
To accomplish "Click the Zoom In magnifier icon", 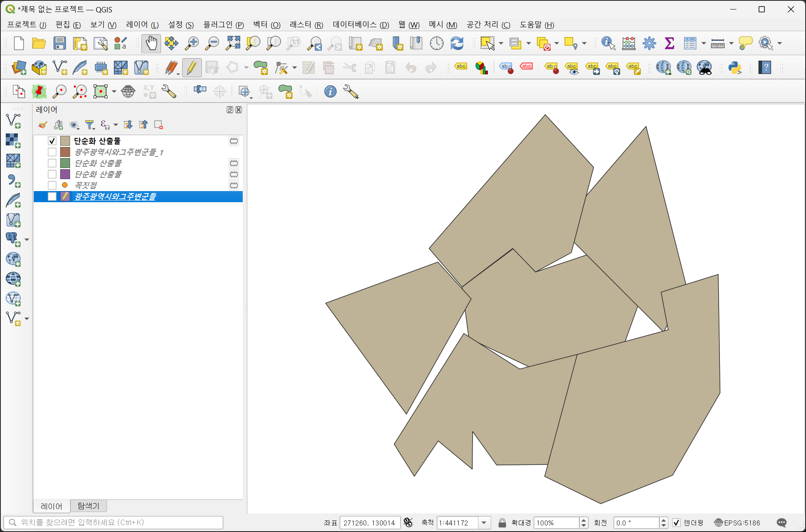I will 192,43.
